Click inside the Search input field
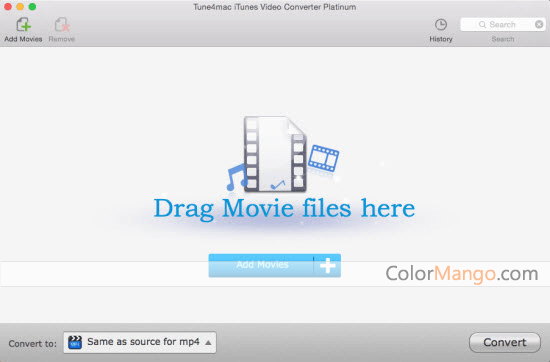 point(503,24)
